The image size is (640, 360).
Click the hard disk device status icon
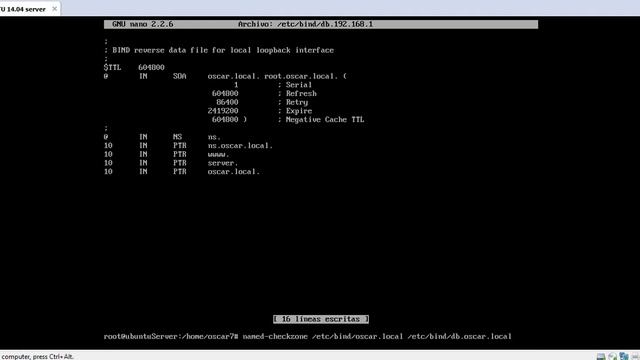coord(601,356)
